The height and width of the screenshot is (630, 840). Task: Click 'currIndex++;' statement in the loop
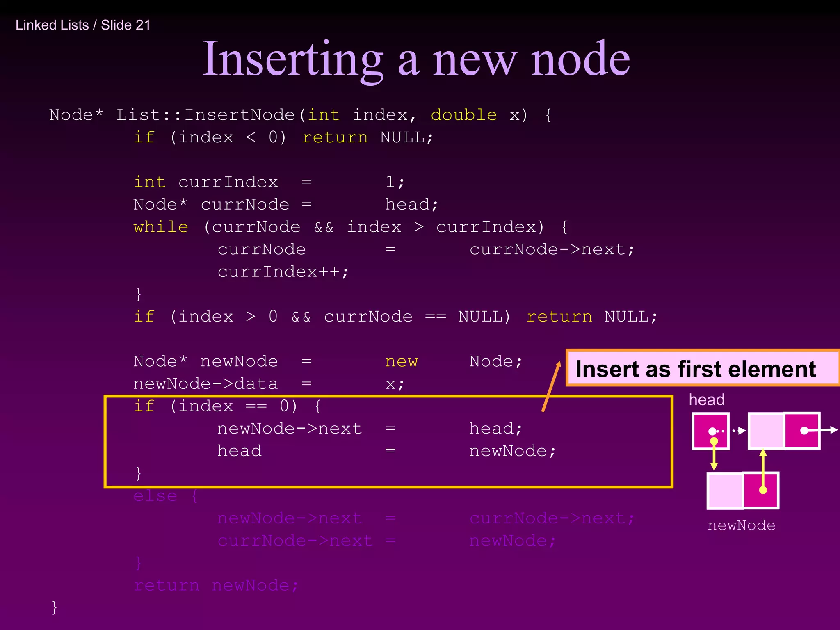[283, 272]
